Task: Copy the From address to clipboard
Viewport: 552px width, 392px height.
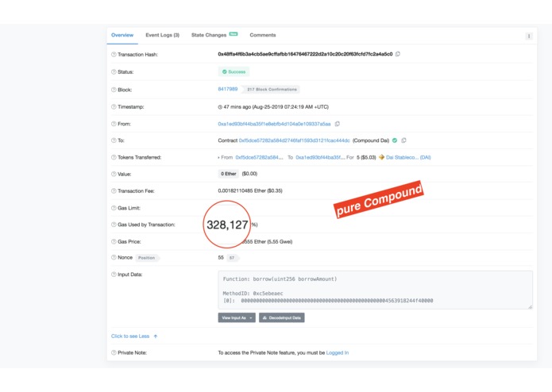Action: (x=338, y=124)
